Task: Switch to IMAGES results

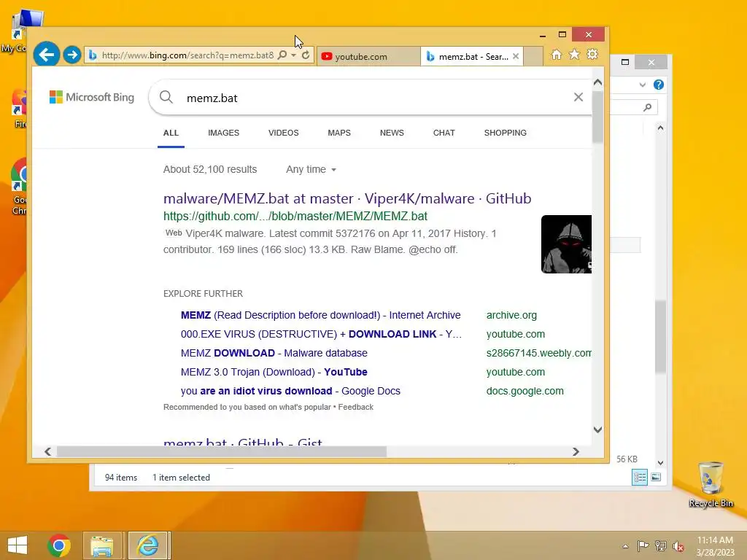Action: 223,133
